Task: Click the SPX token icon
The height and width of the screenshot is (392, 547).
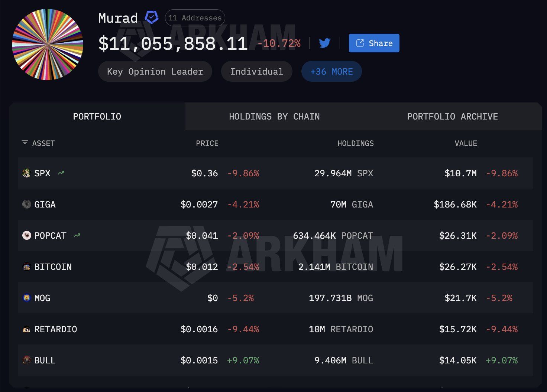Action: (26, 173)
